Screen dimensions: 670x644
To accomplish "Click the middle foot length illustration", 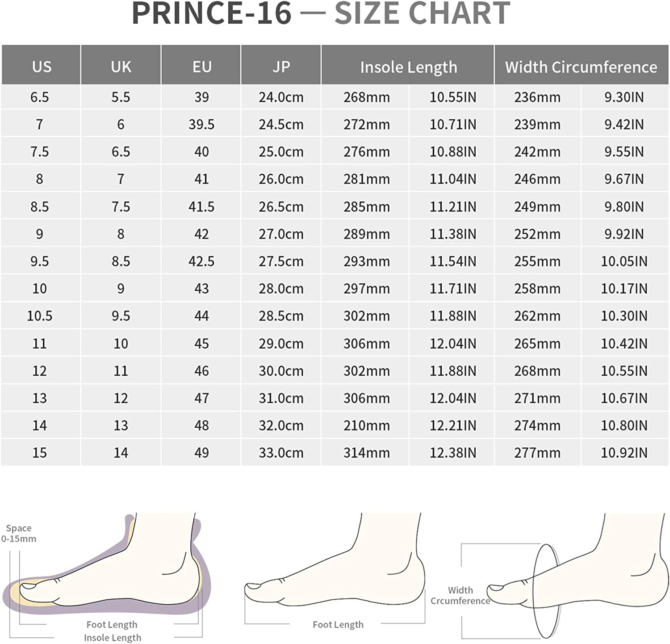I will point(335,572).
